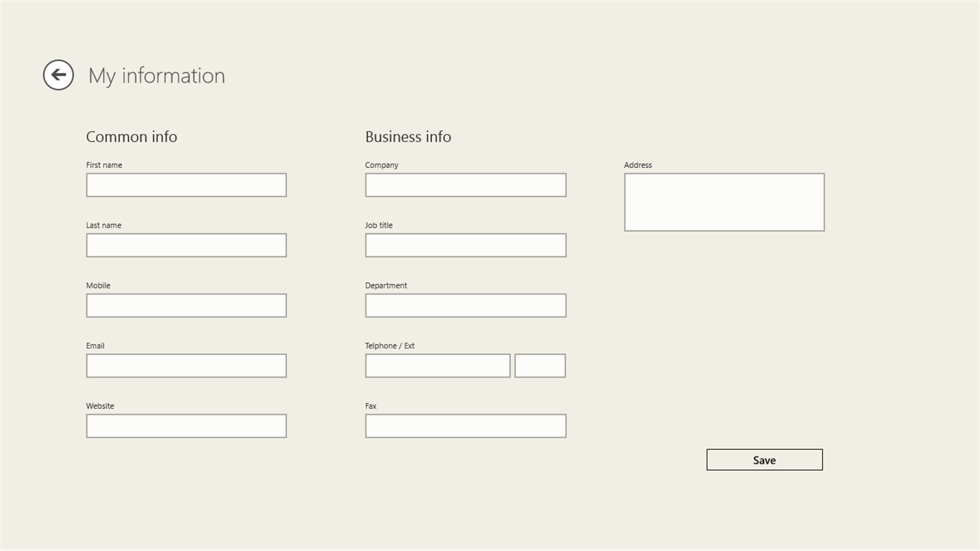Viewport: 980px width, 551px height.
Task: Focus the Department text box
Action: [465, 305]
